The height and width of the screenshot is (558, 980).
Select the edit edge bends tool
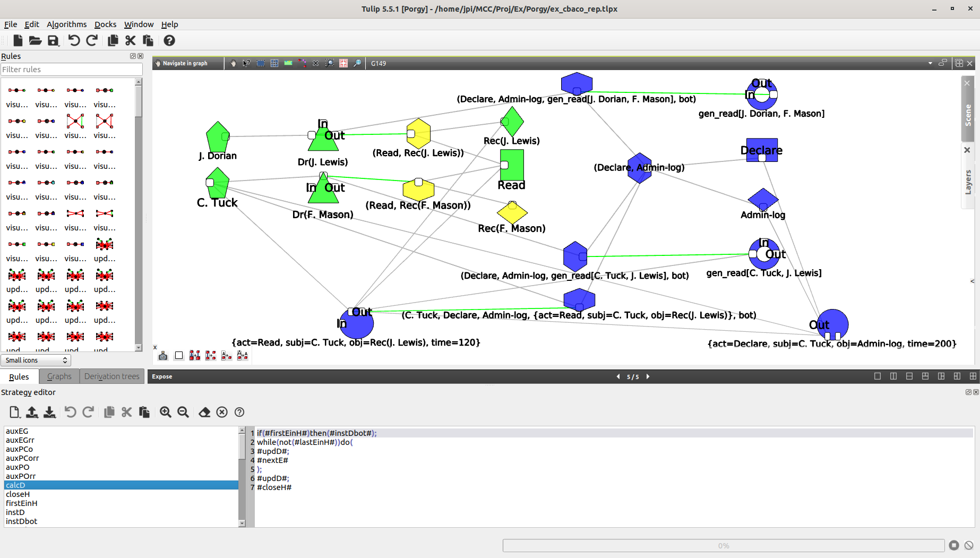click(302, 63)
